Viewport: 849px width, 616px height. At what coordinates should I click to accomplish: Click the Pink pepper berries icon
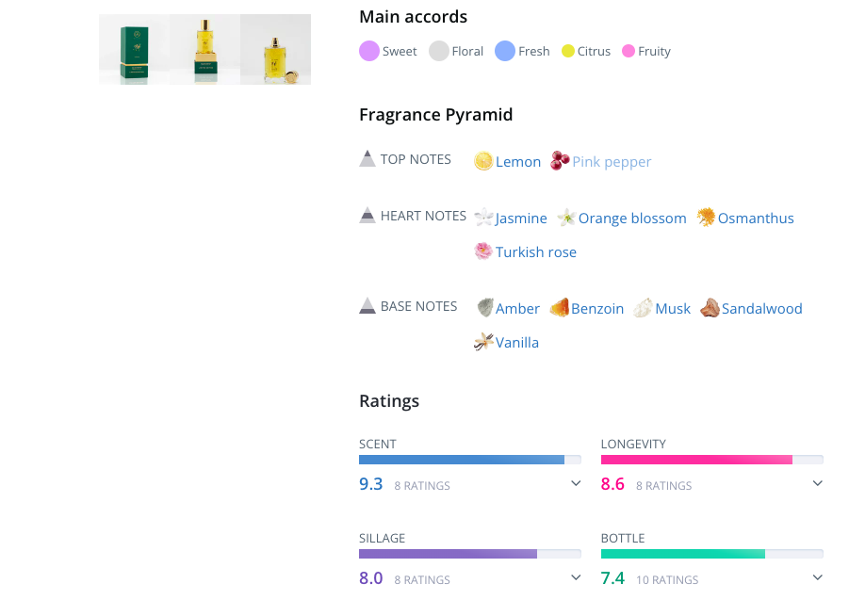560,161
